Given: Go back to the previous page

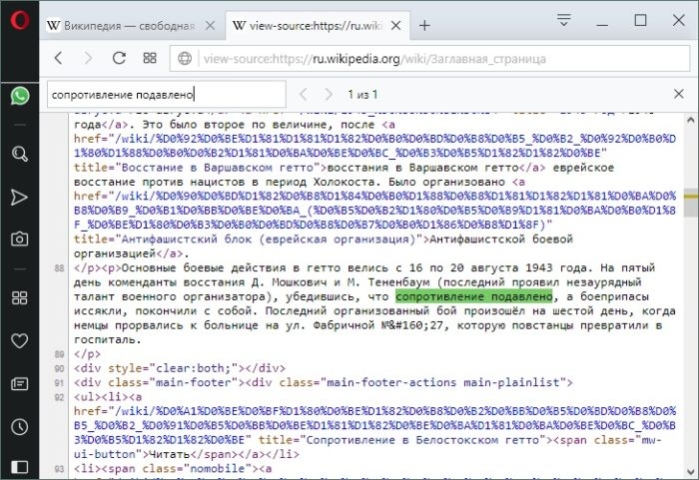Looking at the screenshot, I should [58, 58].
